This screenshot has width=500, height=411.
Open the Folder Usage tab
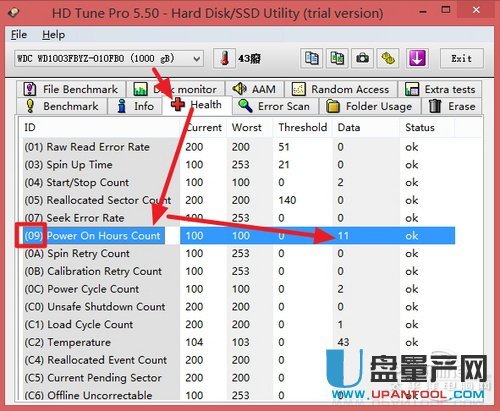click(x=369, y=106)
